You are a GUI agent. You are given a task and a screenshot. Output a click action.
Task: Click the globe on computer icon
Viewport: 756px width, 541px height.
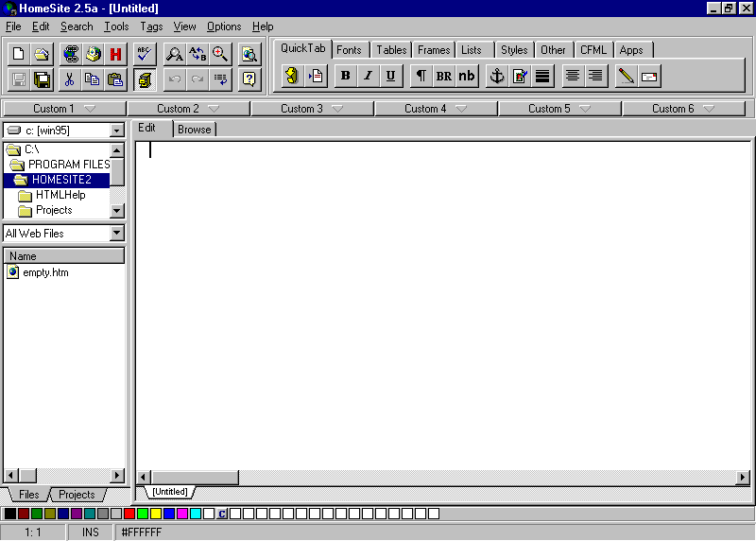pyautogui.click(x=93, y=54)
